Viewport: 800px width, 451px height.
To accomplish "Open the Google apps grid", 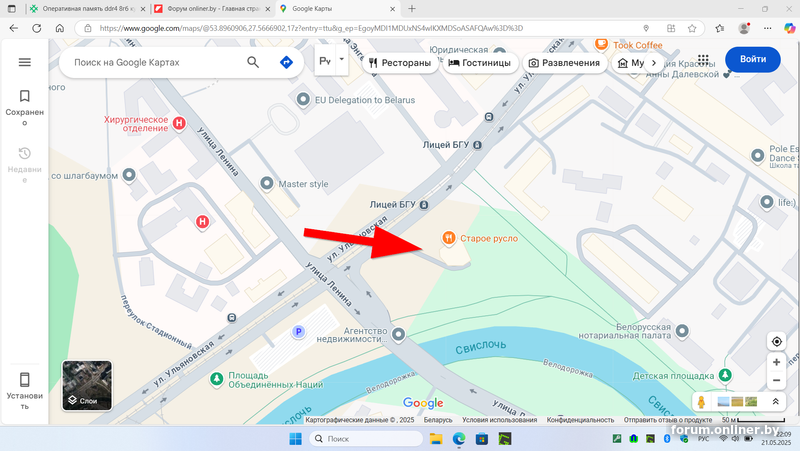I will tap(703, 60).
